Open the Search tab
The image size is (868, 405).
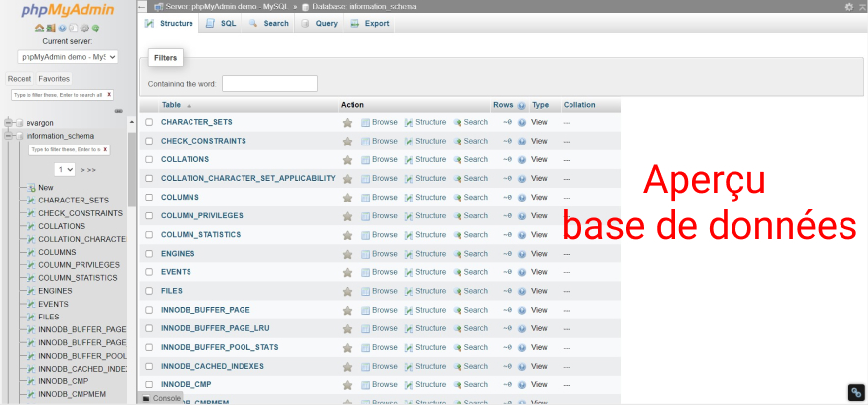click(269, 24)
